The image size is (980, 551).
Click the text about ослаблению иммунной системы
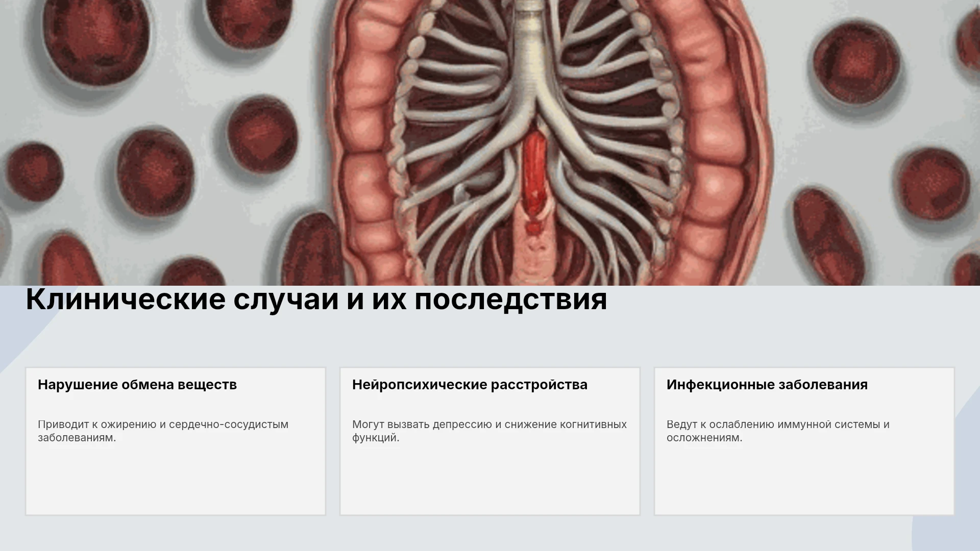coord(778,431)
